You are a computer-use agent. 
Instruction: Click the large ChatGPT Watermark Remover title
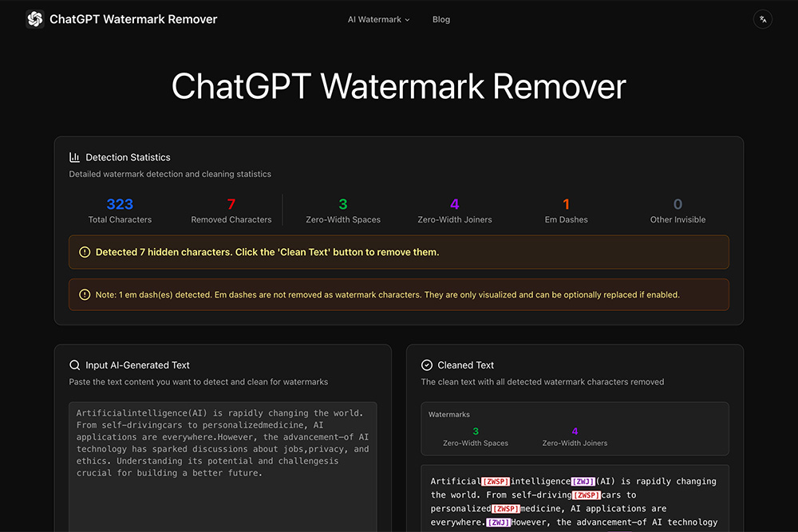398,86
